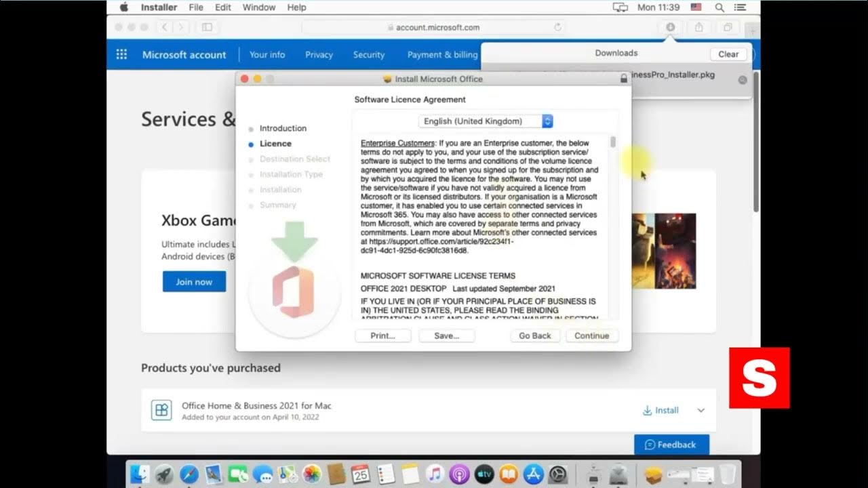Open the Edit menu
868x488 pixels.
tap(223, 7)
